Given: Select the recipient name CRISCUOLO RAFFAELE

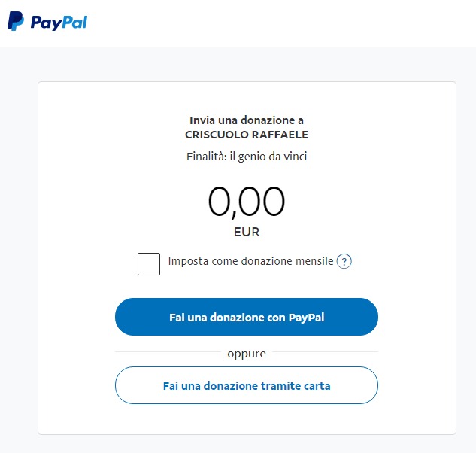Looking at the screenshot, I should pyautogui.click(x=247, y=135).
